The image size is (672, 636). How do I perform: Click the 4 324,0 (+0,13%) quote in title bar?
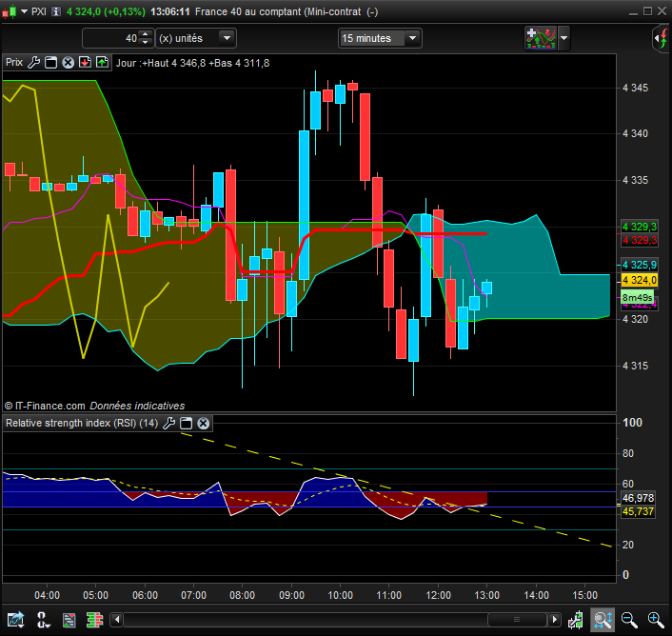[x=106, y=11]
